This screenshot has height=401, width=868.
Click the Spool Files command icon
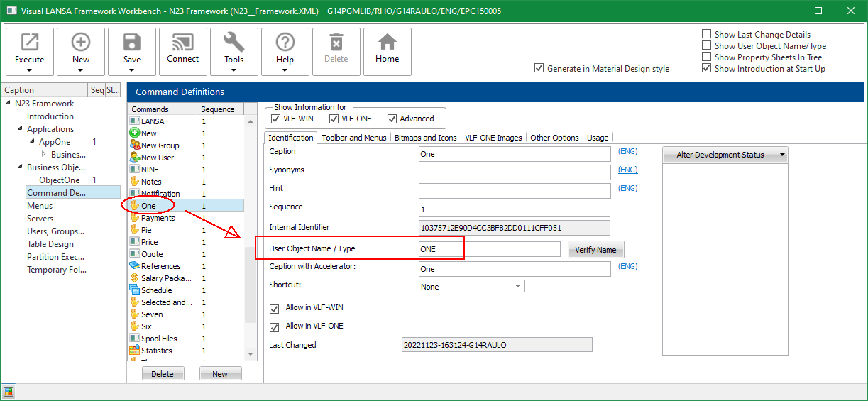134,339
